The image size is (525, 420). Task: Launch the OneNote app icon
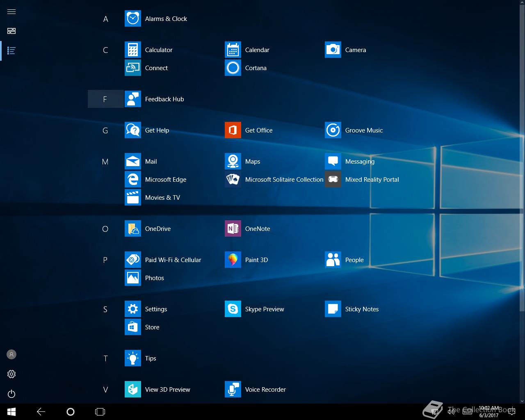click(x=233, y=229)
